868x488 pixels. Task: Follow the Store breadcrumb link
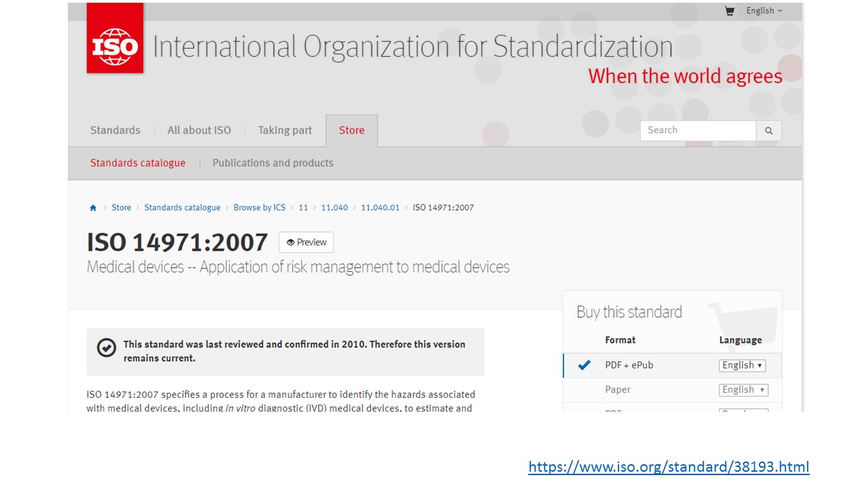pos(121,207)
